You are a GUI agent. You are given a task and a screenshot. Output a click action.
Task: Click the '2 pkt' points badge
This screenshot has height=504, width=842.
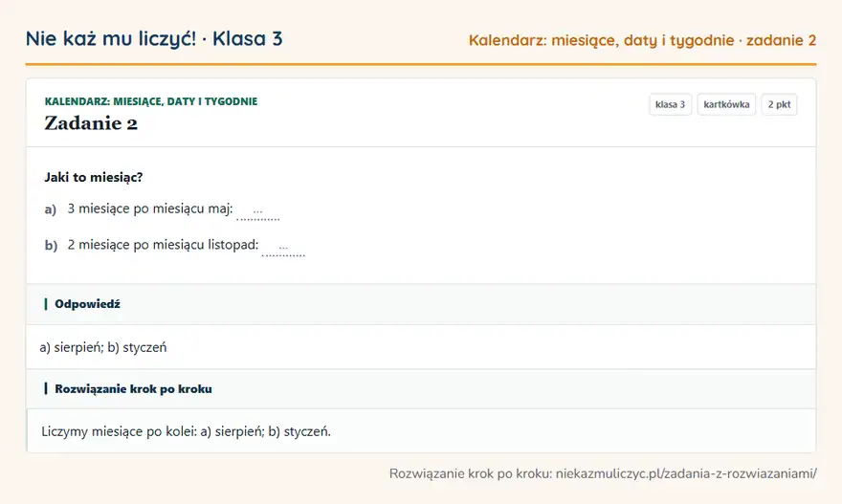point(779,104)
